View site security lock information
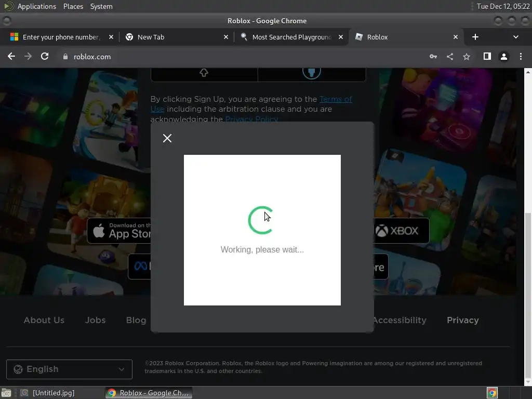This screenshot has height=399, width=532. click(x=65, y=57)
